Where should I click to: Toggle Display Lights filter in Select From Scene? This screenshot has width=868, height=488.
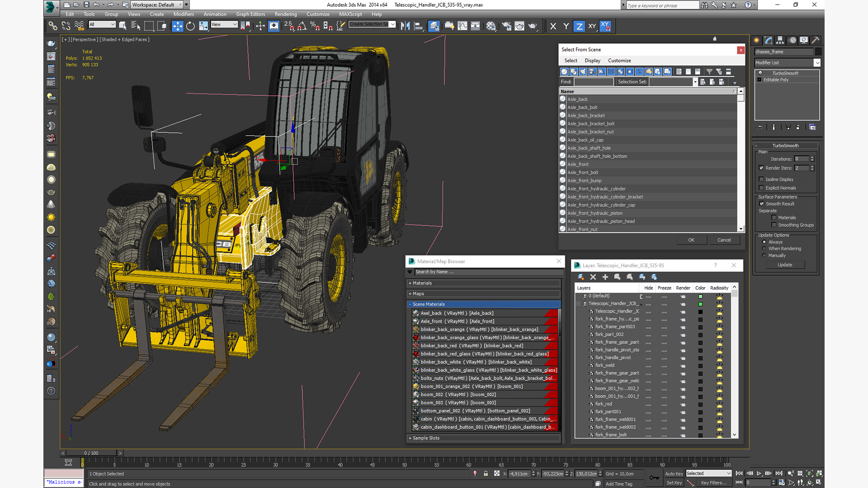[583, 71]
